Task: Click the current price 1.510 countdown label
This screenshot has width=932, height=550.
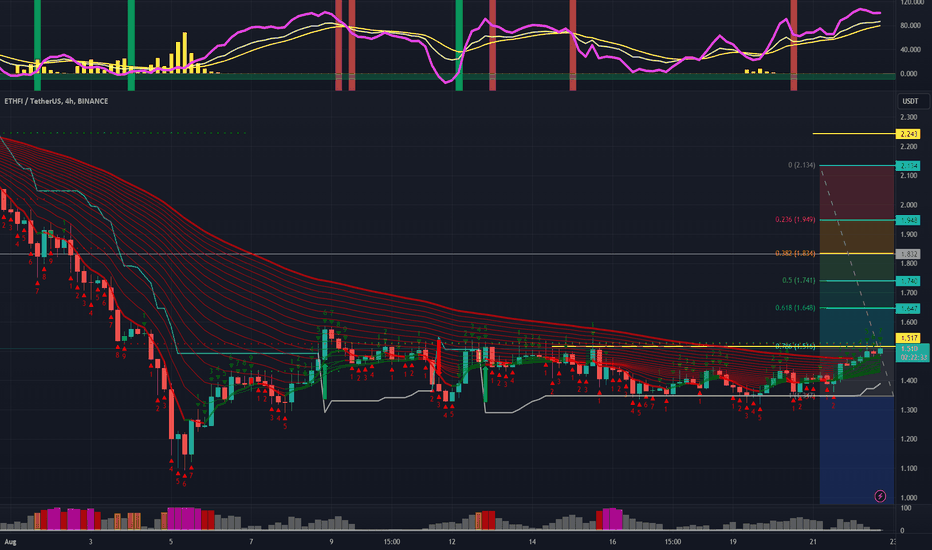Action: (x=913, y=353)
